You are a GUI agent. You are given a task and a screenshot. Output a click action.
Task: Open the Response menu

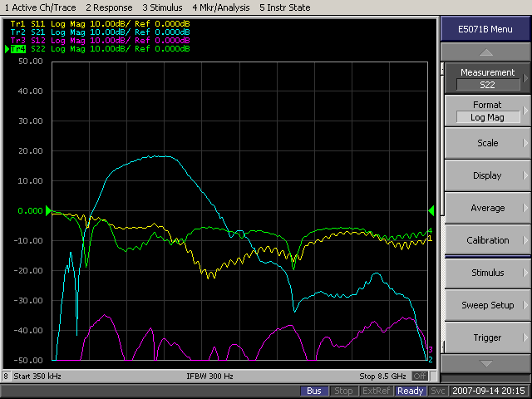(110, 7)
